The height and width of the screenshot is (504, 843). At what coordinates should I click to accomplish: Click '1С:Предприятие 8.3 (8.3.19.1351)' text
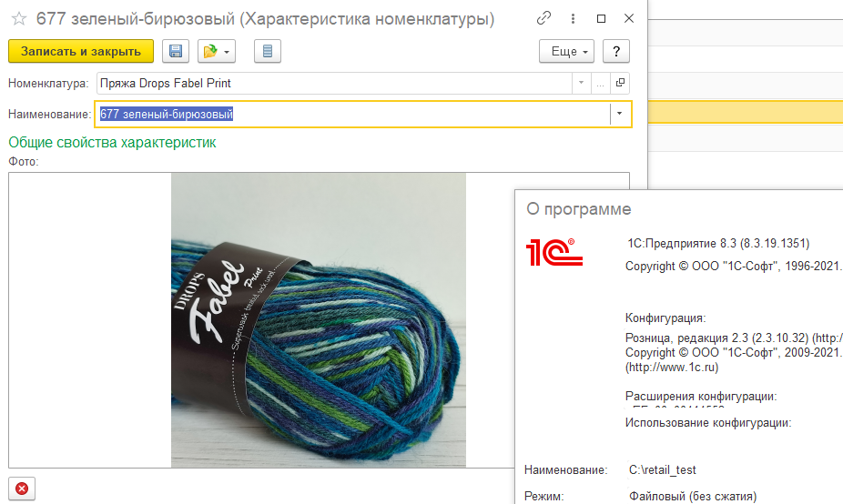[x=718, y=244]
